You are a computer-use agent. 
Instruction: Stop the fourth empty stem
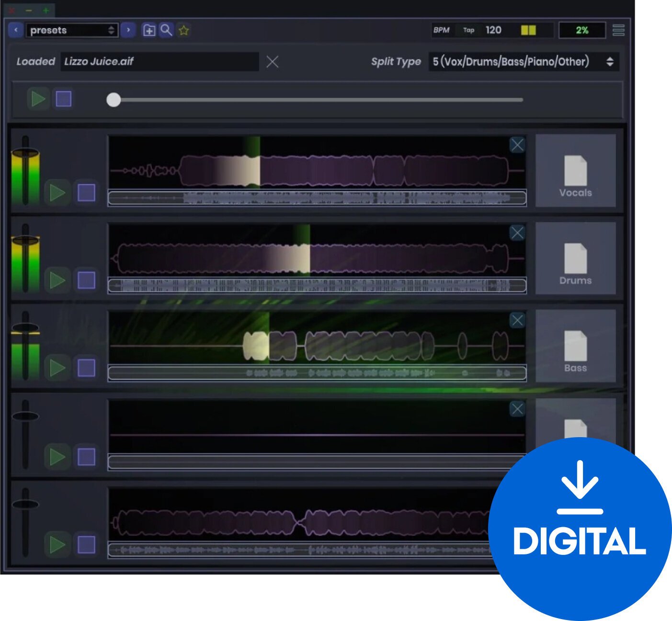click(x=86, y=457)
